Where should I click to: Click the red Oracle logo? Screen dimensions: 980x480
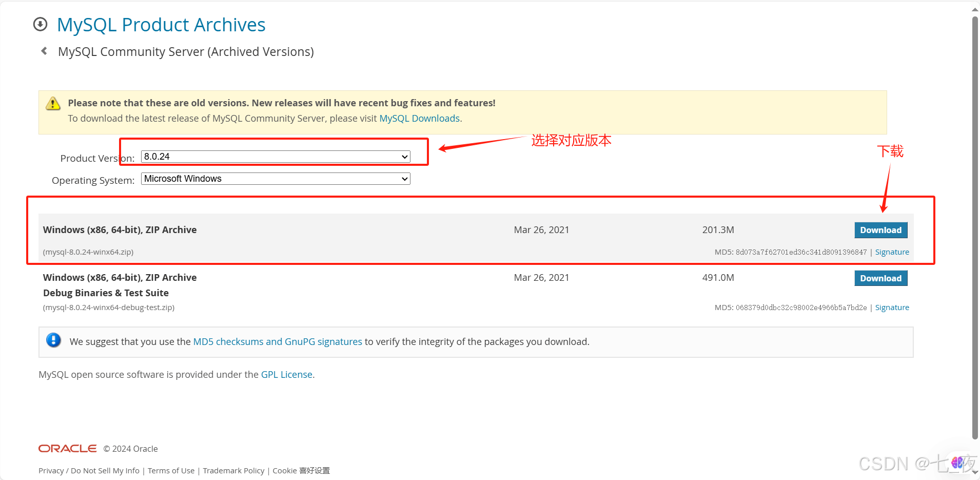(68, 449)
